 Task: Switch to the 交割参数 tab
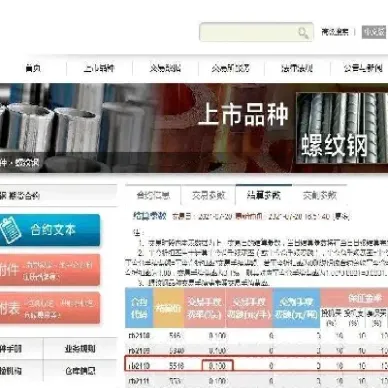pos(320,195)
